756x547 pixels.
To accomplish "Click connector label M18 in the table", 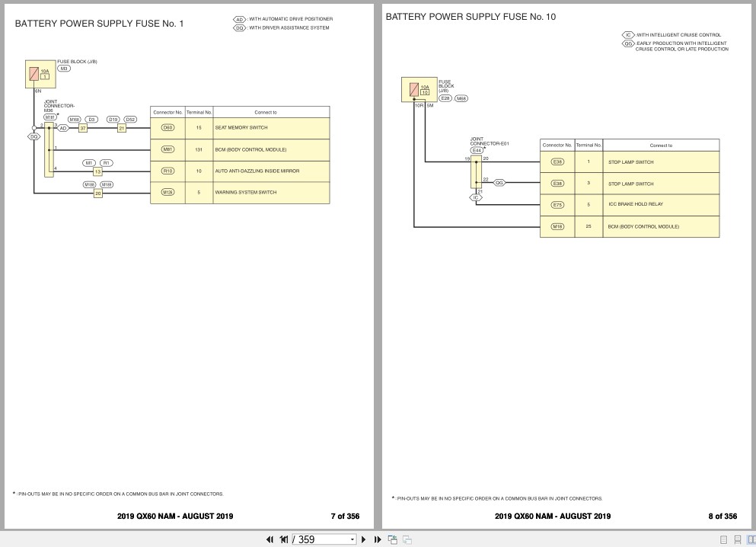I will (557, 227).
